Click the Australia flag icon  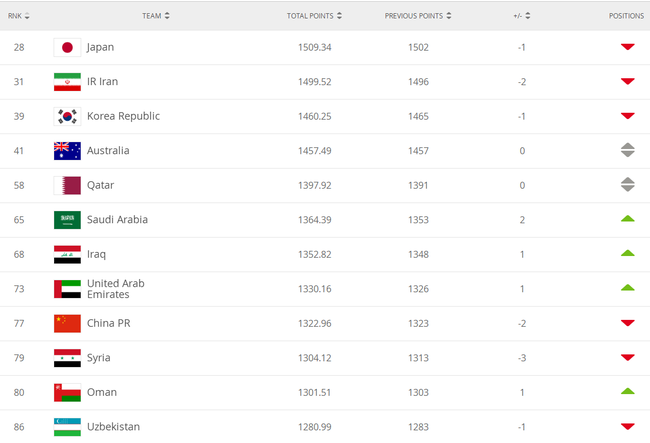tap(67, 151)
